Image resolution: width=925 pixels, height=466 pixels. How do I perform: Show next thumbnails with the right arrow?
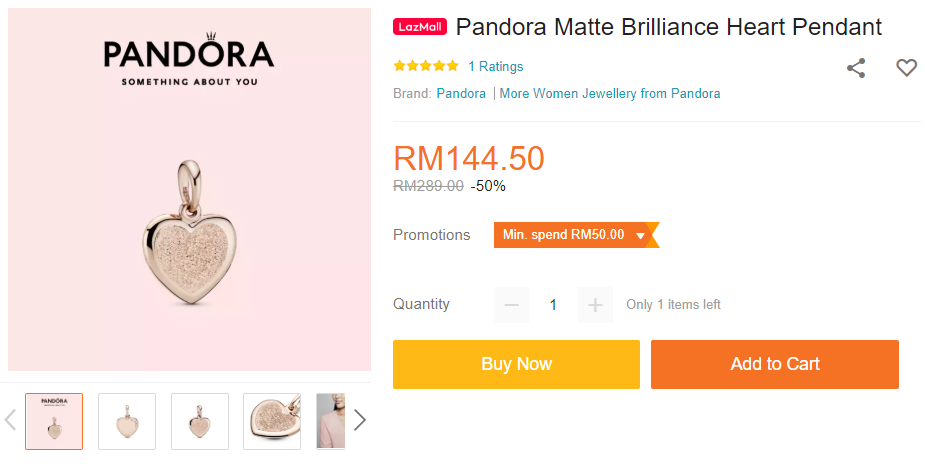[x=360, y=420]
